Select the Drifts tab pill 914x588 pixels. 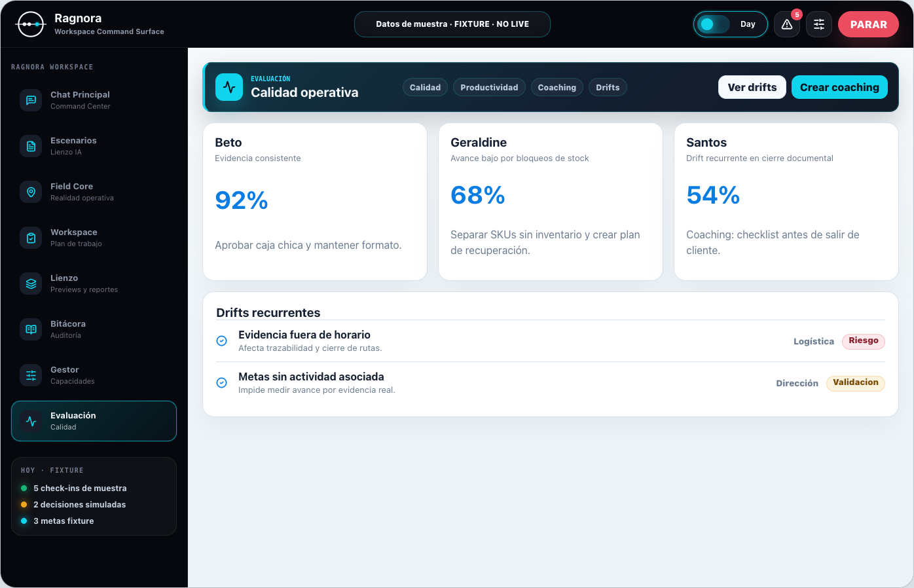(608, 87)
